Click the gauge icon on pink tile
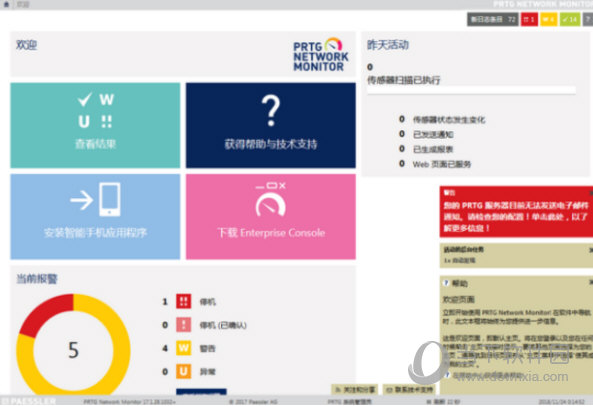This screenshot has height=406, width=593. coord(271,200)
